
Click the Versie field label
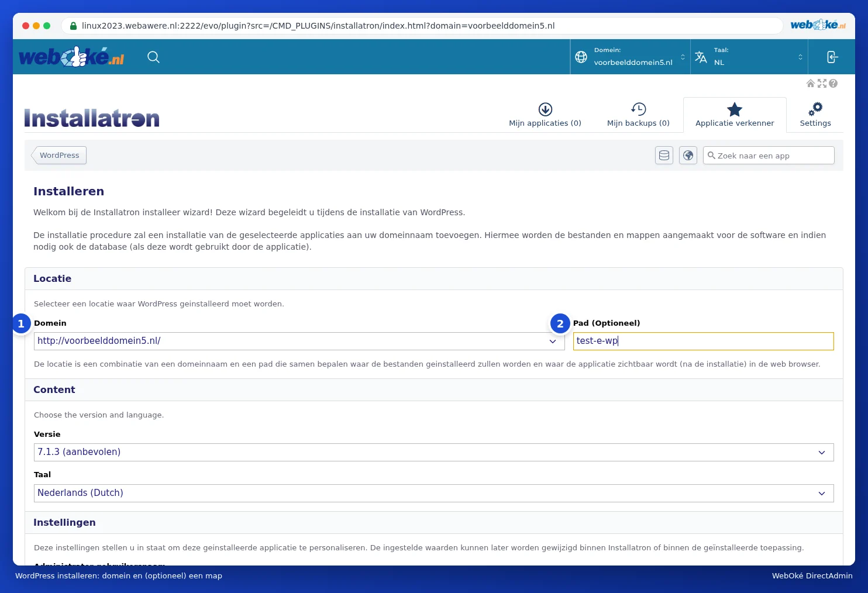point(47,434)
